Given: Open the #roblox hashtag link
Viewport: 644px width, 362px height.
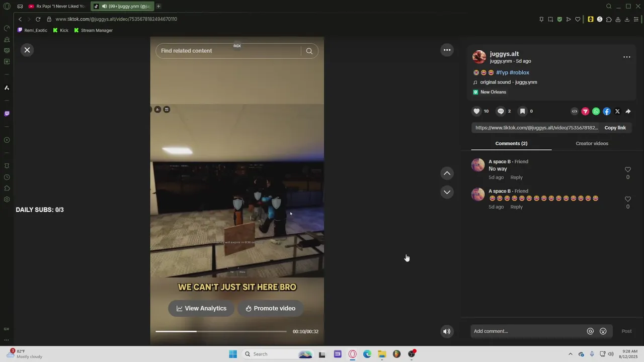Looking at the screenshot, I should pos(519,72).
